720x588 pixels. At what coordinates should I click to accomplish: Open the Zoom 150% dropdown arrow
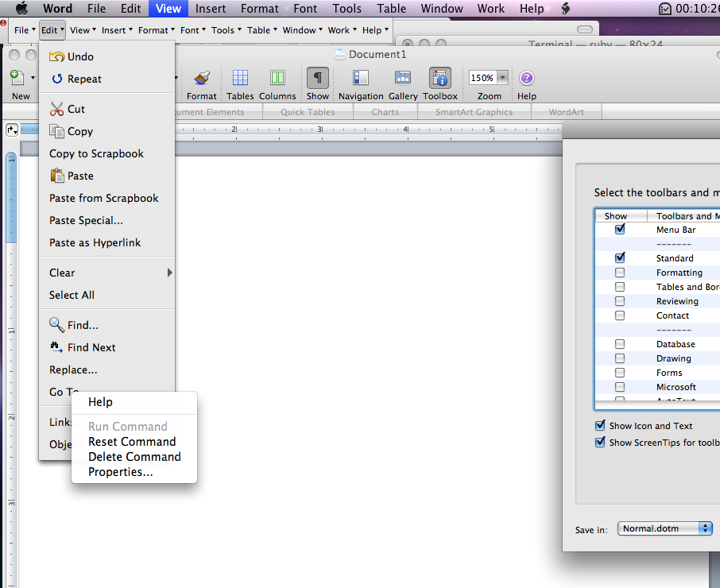pyautogui.click(x=503, y=78)
